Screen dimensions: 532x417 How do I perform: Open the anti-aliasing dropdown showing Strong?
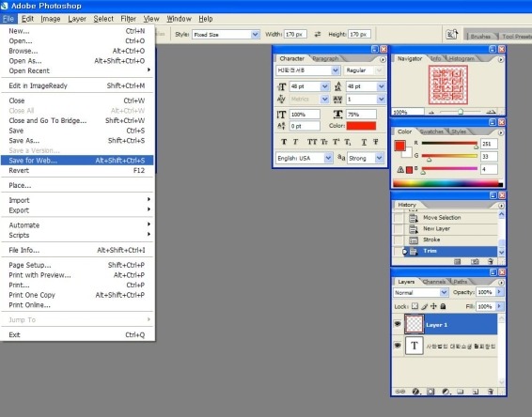tap(380, 158)
